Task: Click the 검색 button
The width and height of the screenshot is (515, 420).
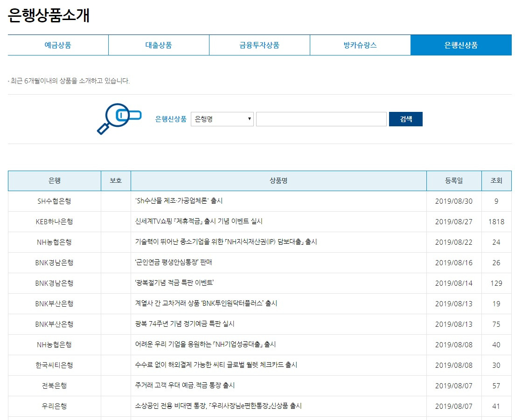Action: point(406,119)
